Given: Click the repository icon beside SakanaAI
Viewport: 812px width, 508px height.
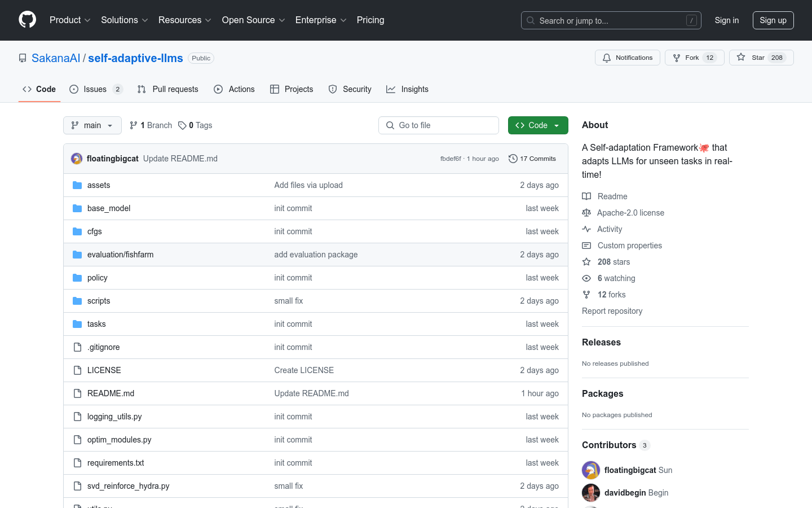Looking at the screenshot, I should (x=23, y=58).
